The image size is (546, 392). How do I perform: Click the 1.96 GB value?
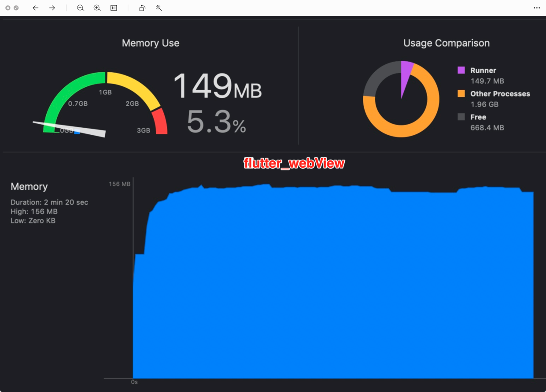484,104
